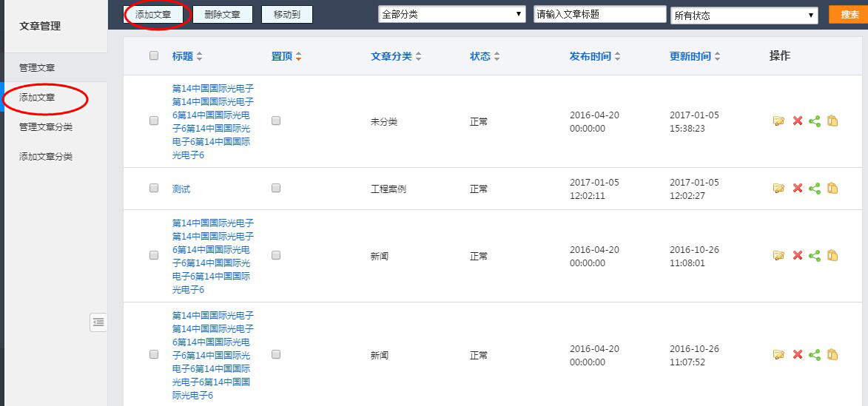Click the red delete icon in the last row
Viewport: 868px width, 406px height.
tap(797, 355)
